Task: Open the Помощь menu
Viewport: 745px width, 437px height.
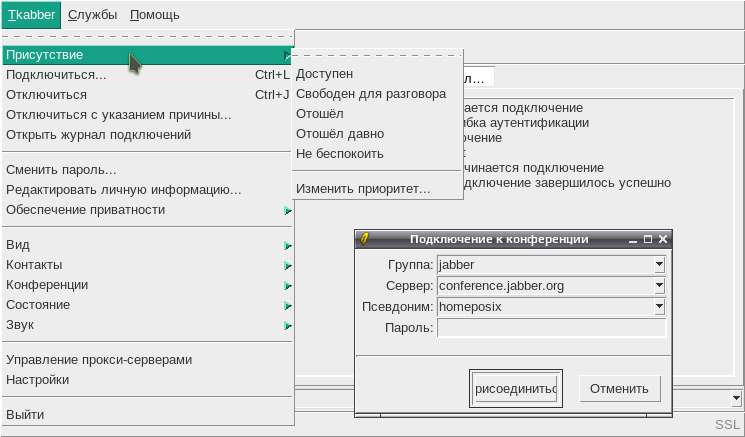Action: pos(155,15)
